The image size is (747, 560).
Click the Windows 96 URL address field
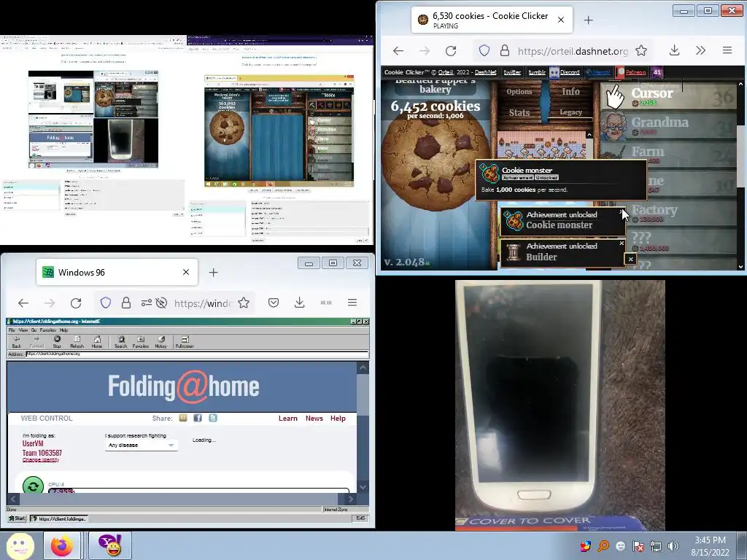(x=204, y=303)
